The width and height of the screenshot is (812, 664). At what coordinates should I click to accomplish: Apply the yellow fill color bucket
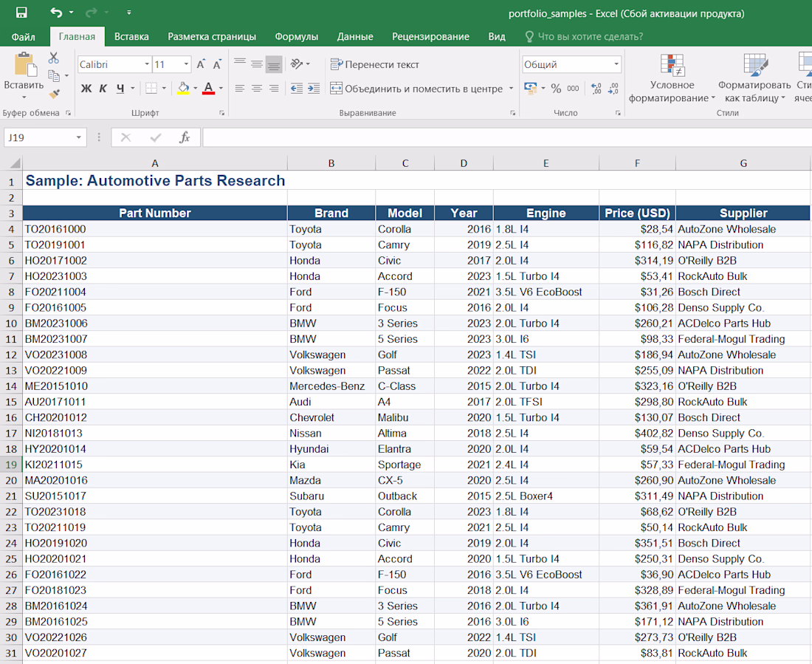coord(183,89)
